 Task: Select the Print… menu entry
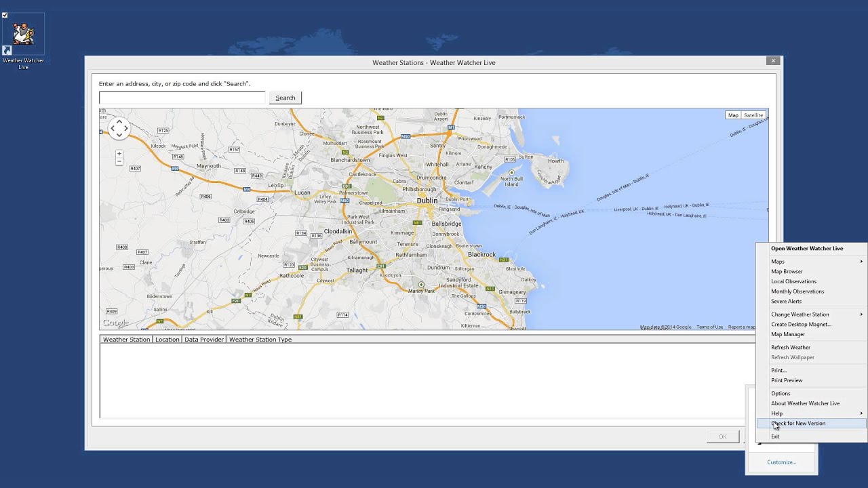tap(812, 370)
